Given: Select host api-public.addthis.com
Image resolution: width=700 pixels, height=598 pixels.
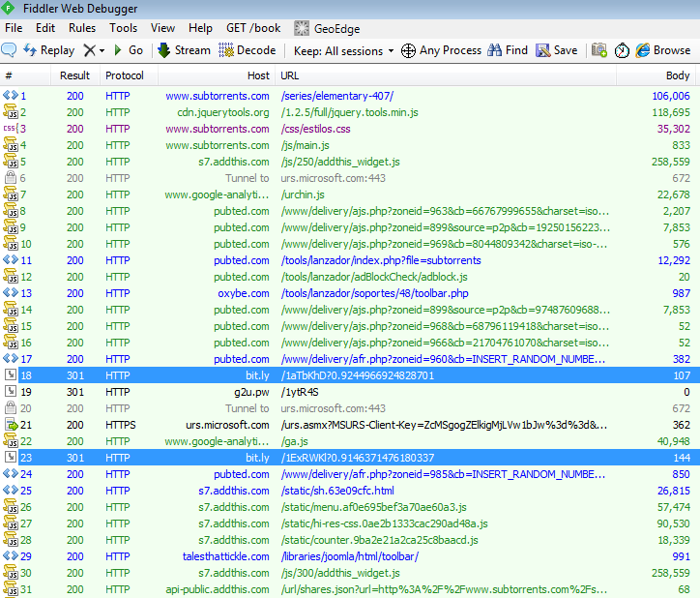Looking at the screenshot, I should pos(218,589).
